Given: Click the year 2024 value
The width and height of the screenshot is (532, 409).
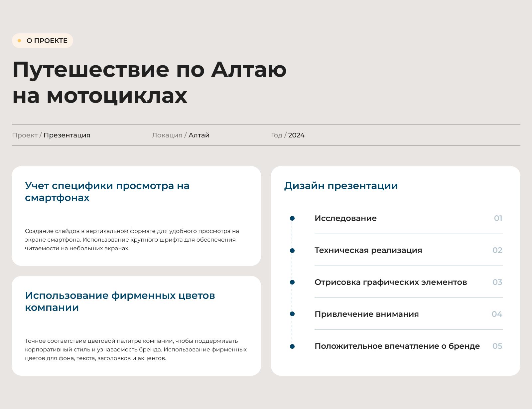Looking at the screenshot, I should 297,135.
